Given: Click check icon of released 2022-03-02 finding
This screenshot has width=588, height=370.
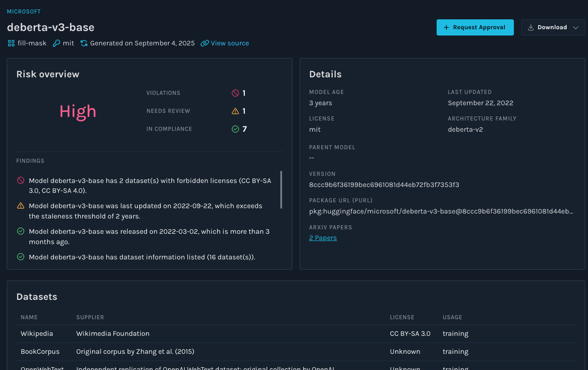Looking at the screenshot, I should click(x=21, y=232).
